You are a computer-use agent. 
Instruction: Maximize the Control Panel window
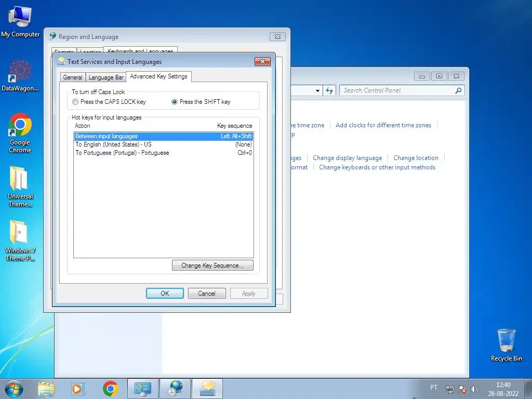(x=439, y=76)
